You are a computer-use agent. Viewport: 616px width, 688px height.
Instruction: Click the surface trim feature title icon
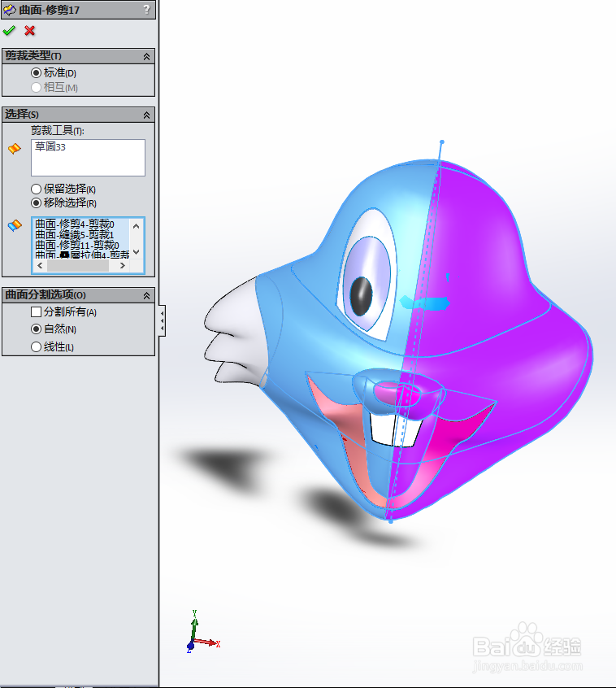pos(9,10)
